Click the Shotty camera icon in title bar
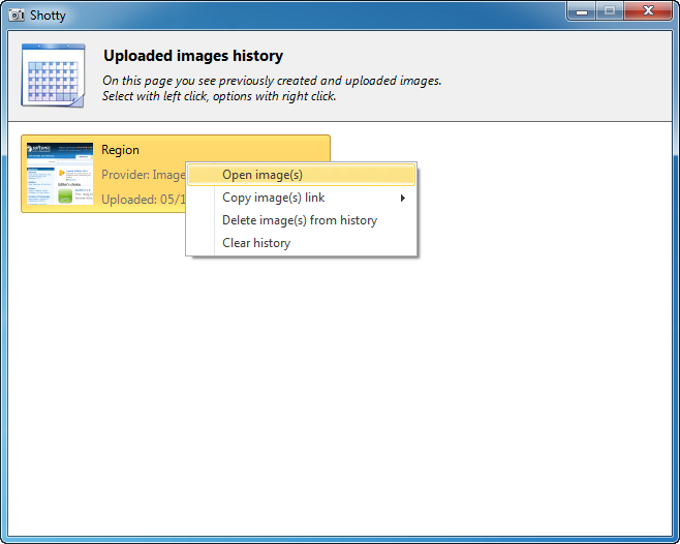The width and height of the screenshot is (680, 544). click(x=16, y=15)
